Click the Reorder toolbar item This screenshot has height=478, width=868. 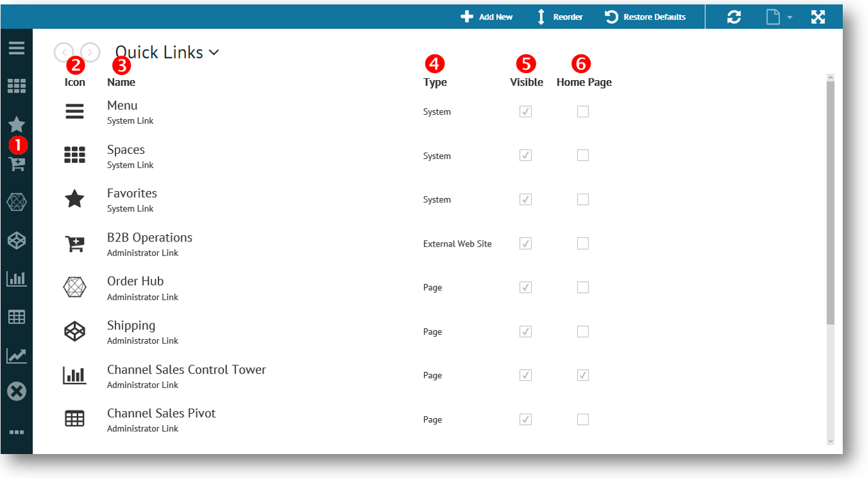[559, 17]
